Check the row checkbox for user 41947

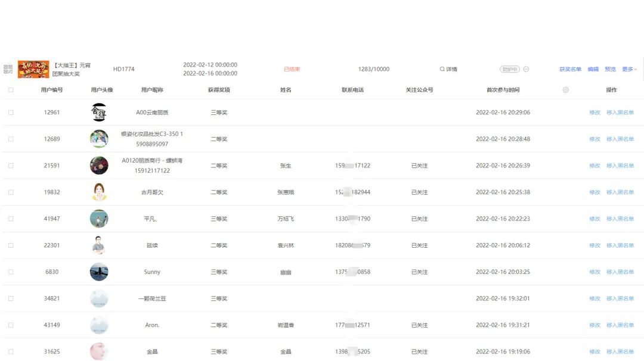[11, 219]
